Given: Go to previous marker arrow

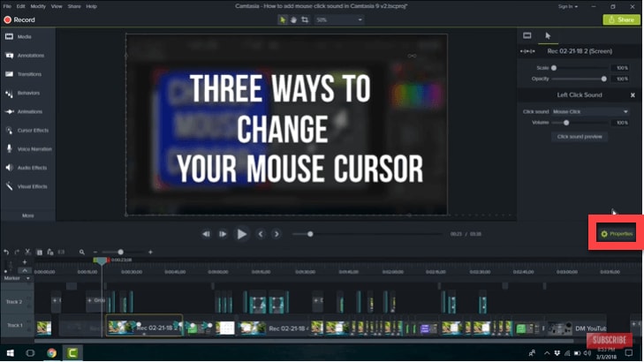Looking at the screenshot, I should coord(261,234).
